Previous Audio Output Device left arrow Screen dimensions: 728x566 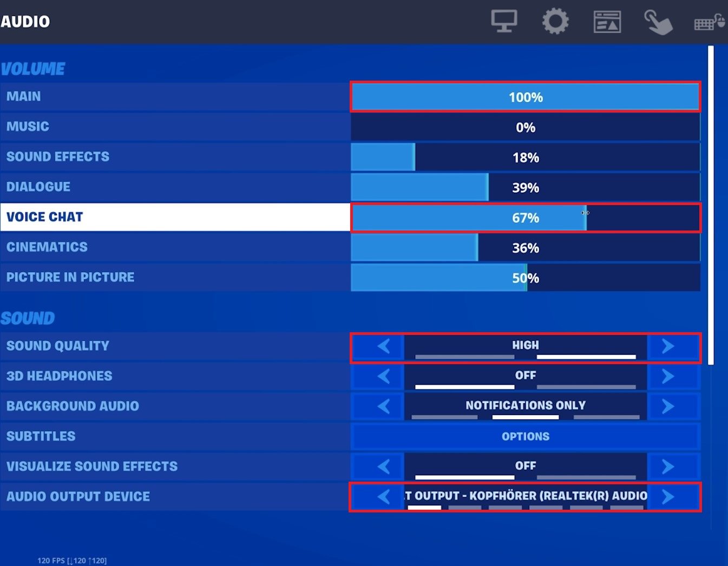pyautogui.click(x=384, y=497)
